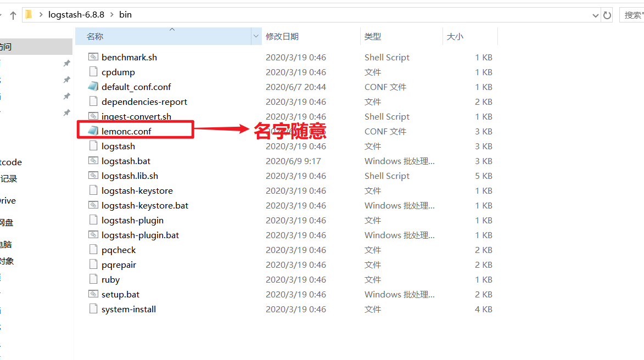644x360 pixels.
Task: Select the ingest-convert.sh file name
Action: pyautogui.click(x=136, y=116)
